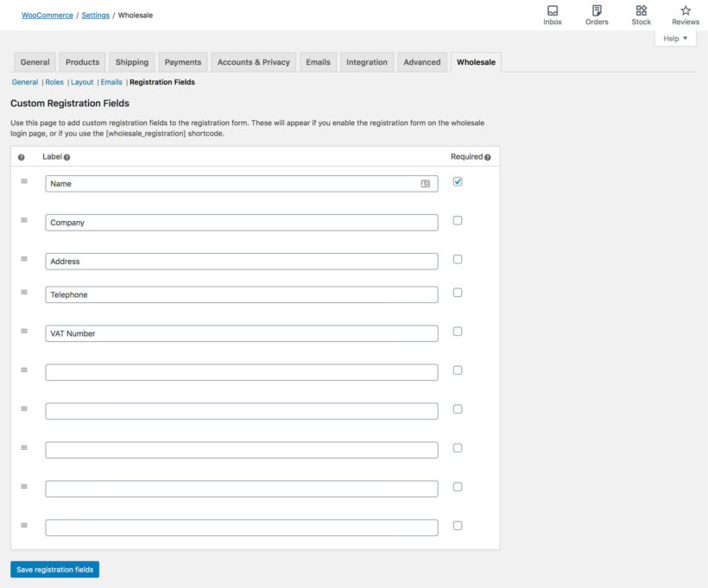Open the Accounts & Privacy tab
708x588 pixels.
pyautogui.click(x=252, y=61)
